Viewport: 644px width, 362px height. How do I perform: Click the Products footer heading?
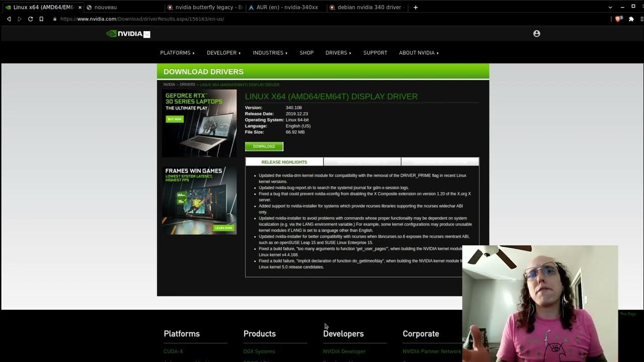coord(260,334)
